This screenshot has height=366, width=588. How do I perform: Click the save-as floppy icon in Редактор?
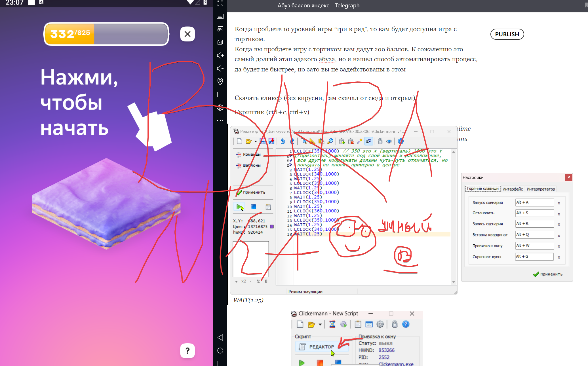point(271,141)
